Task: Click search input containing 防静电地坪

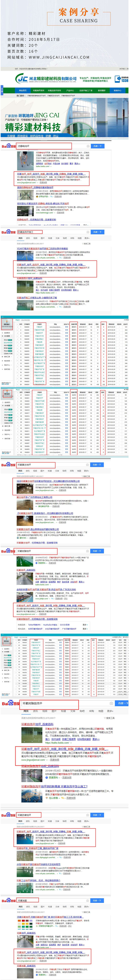Action: (x=53, y=146)
